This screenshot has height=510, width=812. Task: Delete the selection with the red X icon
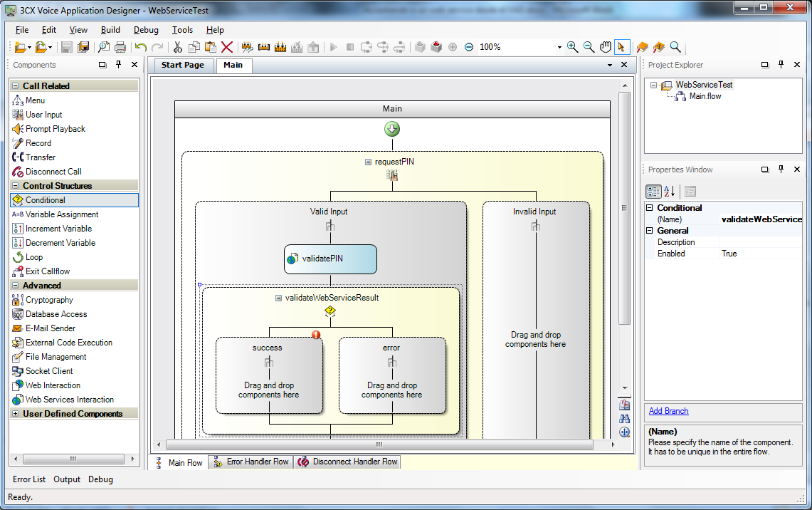(227, 47)
